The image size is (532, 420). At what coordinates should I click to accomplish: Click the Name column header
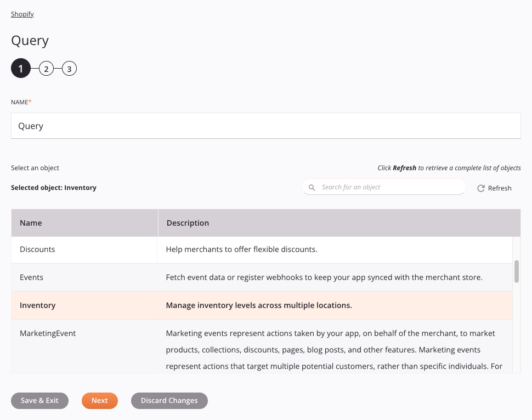pos(31,223)
